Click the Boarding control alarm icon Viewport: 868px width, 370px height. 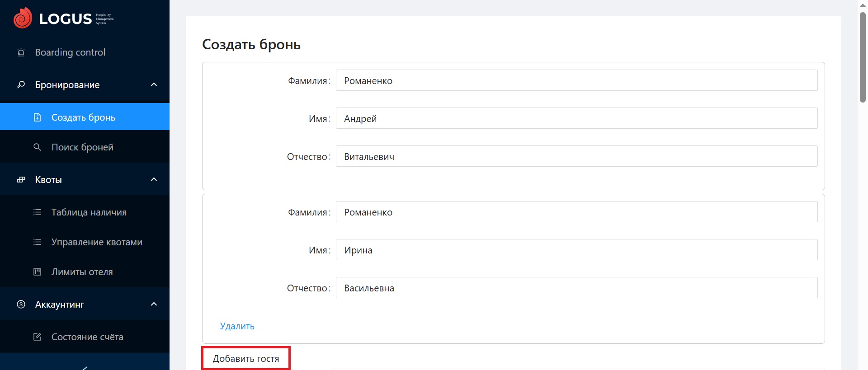point(21,52)
